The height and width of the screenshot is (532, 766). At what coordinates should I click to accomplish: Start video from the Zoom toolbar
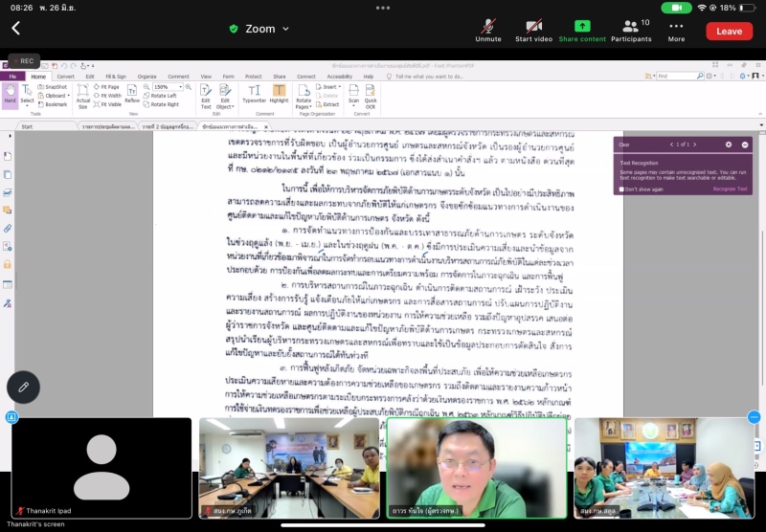pyautogui.click(x=533, y=29)
